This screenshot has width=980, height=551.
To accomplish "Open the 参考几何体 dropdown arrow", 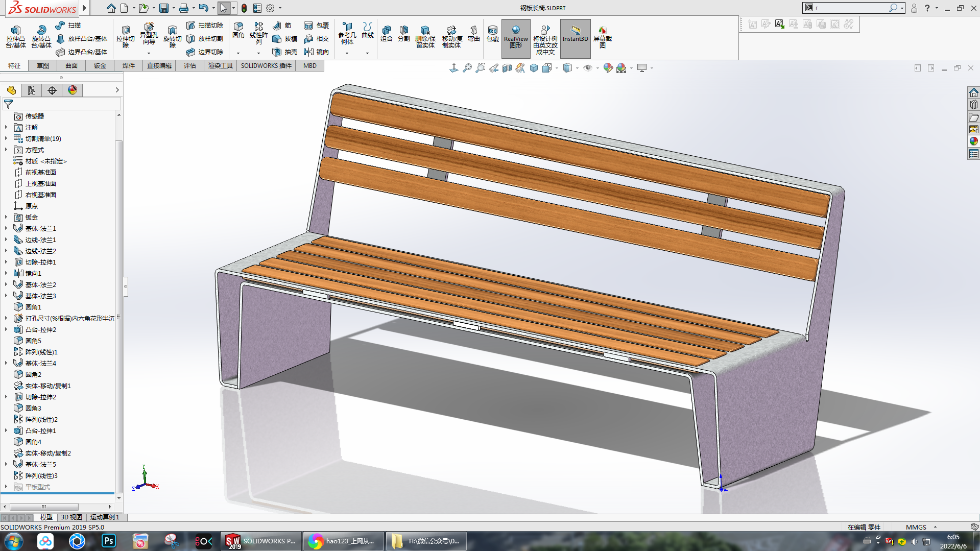I will (347, 53).
